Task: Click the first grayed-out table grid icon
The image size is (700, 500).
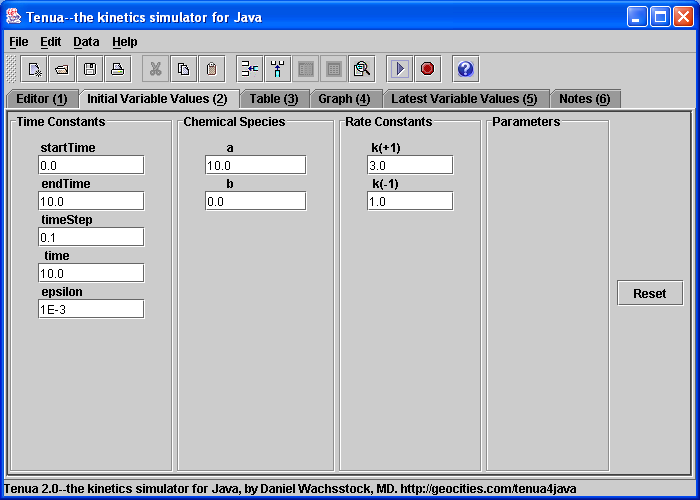Action: point(306,69)
